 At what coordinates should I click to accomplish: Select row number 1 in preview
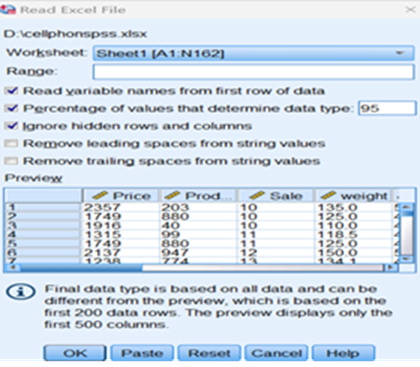point(43,207)
